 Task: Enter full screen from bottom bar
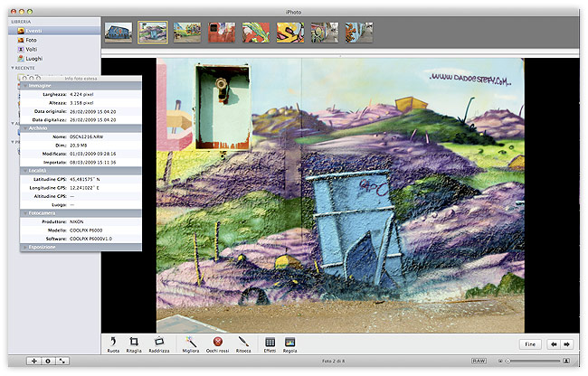point(62,361)
